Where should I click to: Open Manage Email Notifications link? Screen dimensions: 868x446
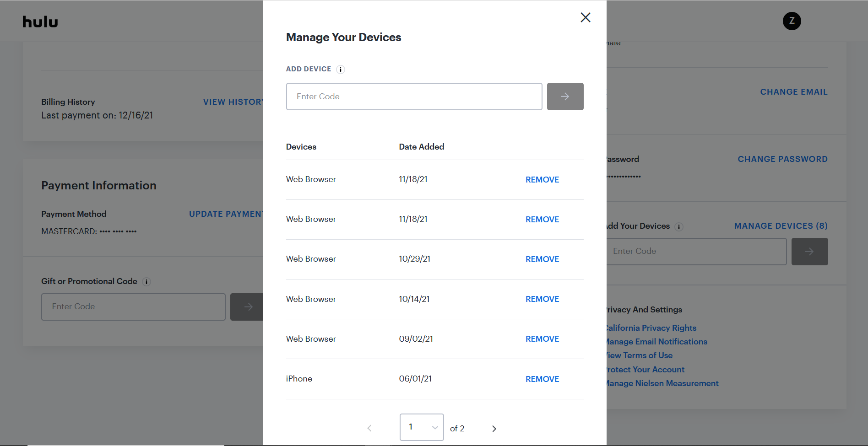point(656,342)
